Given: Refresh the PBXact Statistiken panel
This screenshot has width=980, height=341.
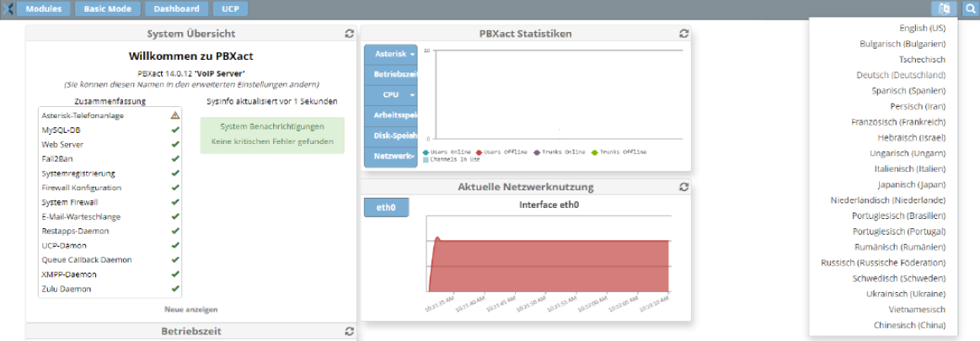Looking at the screenshot, I should click(x=683, y=34).
